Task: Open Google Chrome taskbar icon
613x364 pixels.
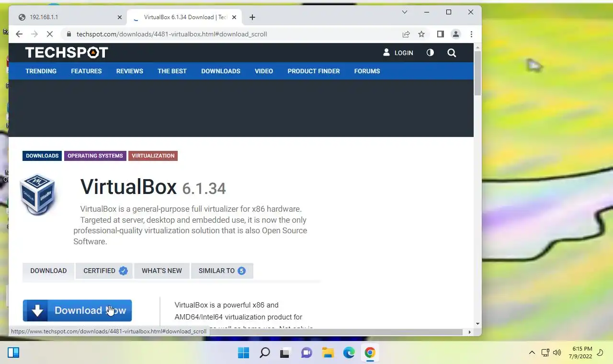Action: [x=370, y=353]
